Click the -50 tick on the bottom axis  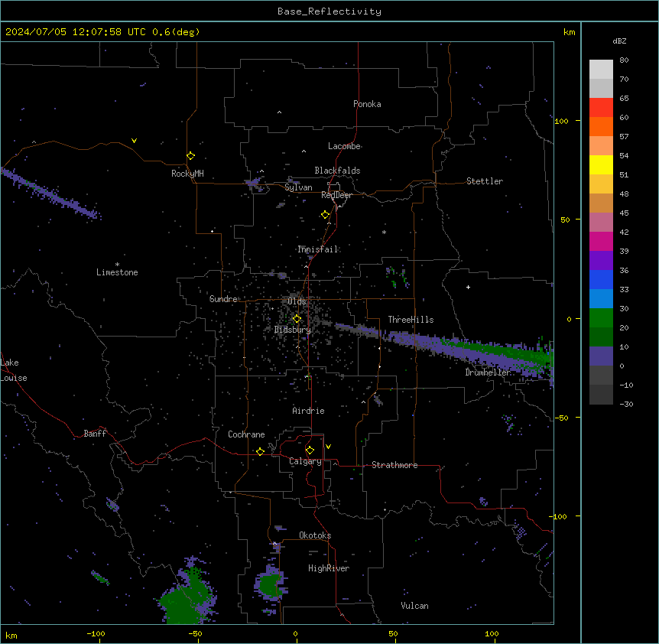click(x=195, y=633)
